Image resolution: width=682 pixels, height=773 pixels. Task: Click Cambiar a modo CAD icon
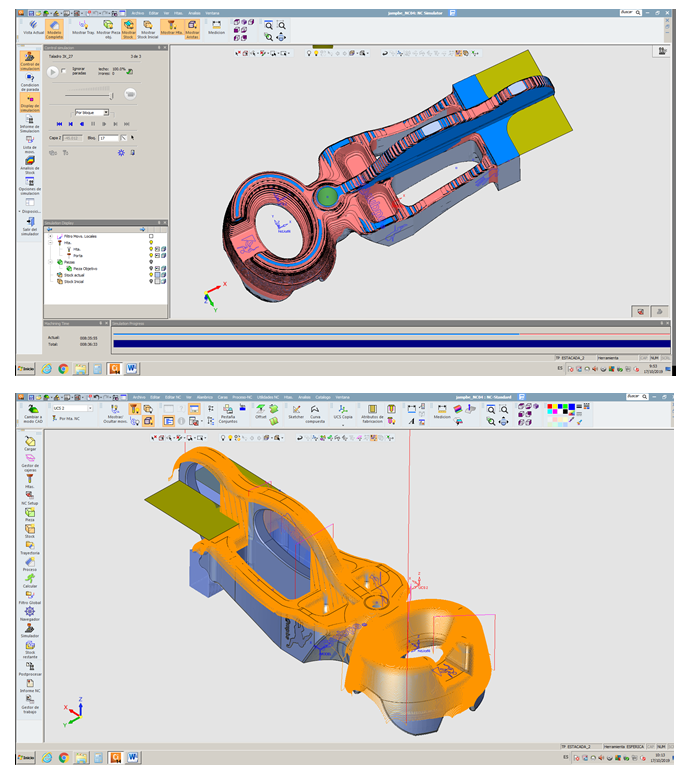(33, 414)
